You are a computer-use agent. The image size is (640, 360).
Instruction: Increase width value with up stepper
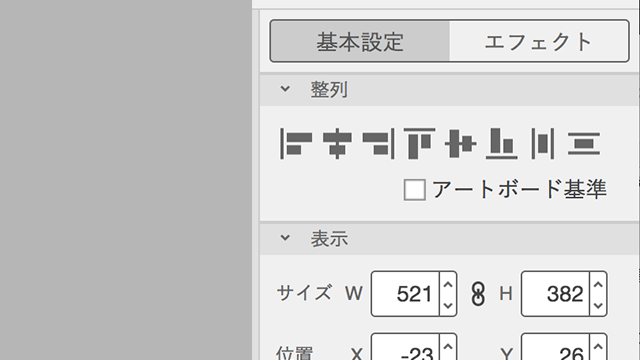448,284
